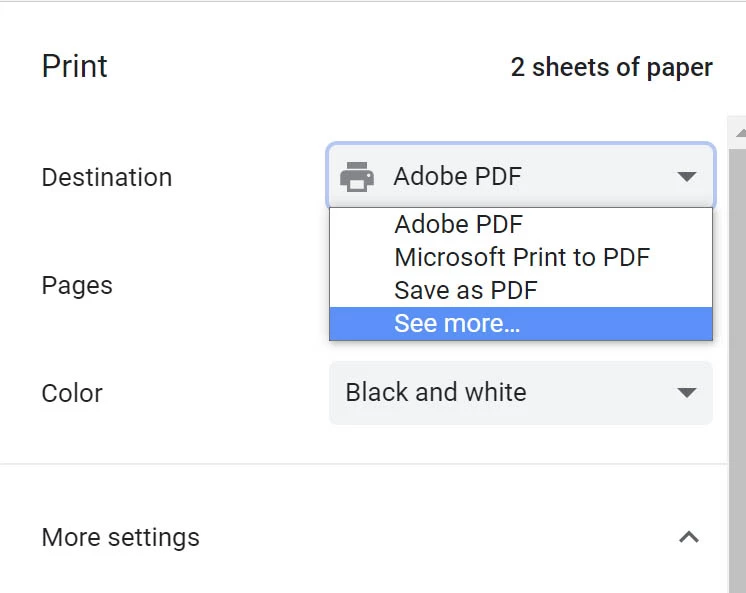The width and height of the screenshot is (746, 593).
Task: Click the Black and white text
Action: (435, 393)
